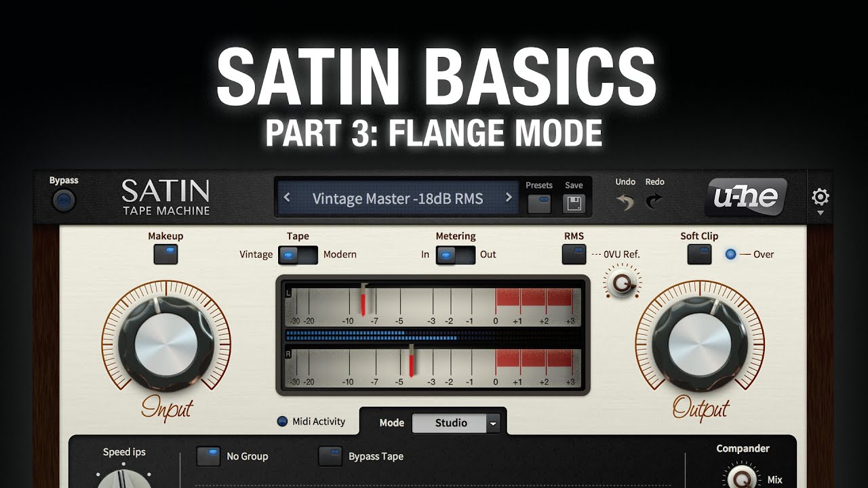
Task: Click the left channel VU meter
Action: pyautogui.click(x=433, y=306)
